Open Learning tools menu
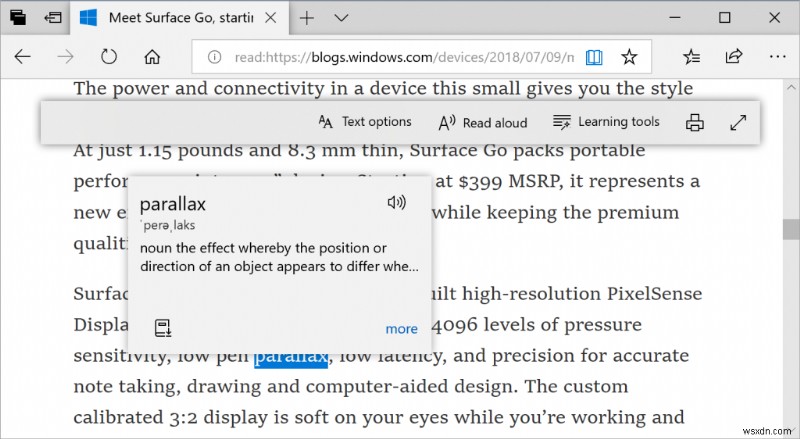This screenshot has width=800, height=439. click(606, 122)
